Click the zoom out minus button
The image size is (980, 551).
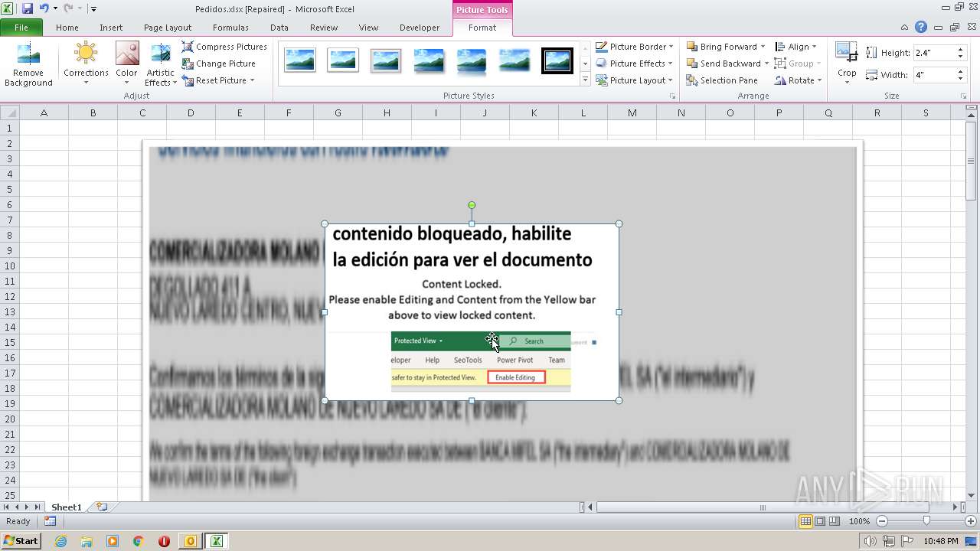(881, 521)
